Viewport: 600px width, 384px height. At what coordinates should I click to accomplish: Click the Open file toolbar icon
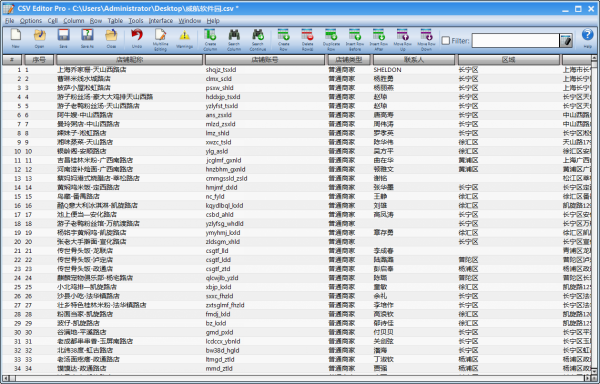click(39, 39)
